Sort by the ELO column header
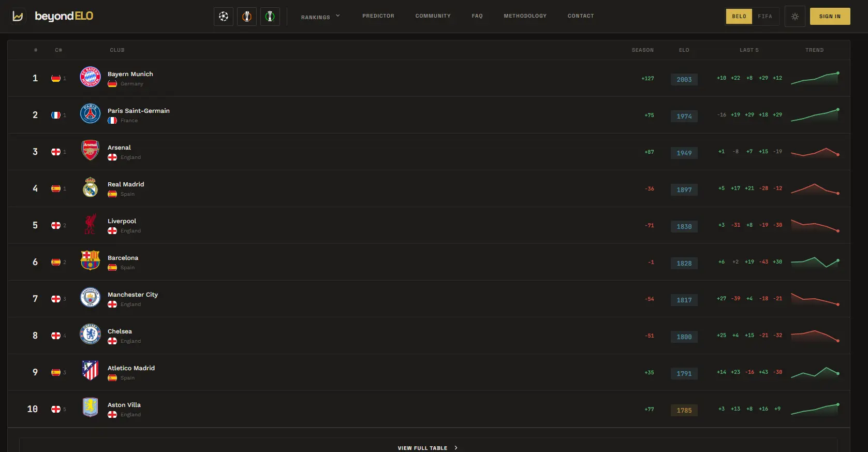Screen dimensions: 868x452 pos(684,50)
